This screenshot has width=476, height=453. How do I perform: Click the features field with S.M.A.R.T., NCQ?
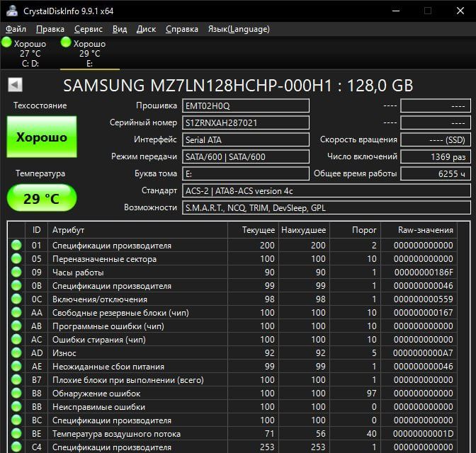pos(327,208)
